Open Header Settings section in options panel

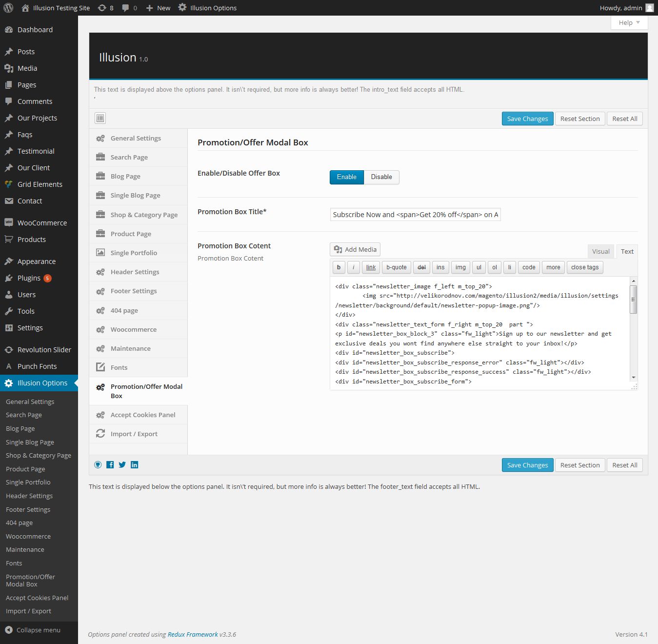click(139, 272)
